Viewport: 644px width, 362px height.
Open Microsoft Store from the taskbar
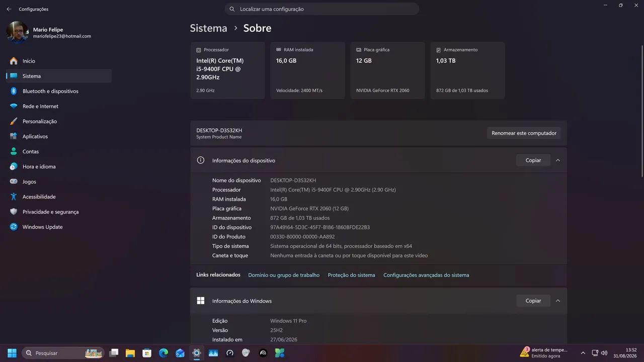coord(147,353)
